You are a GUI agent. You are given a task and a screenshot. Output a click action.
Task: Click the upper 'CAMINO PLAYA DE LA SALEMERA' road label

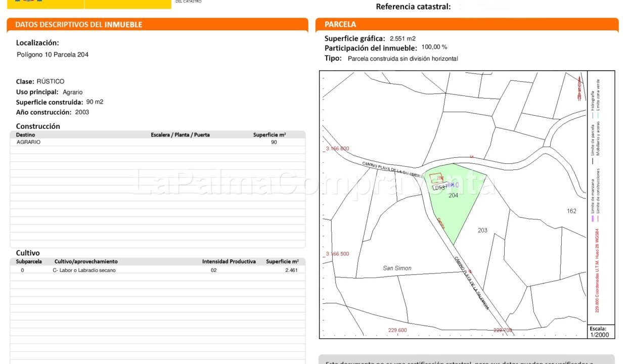click(x=392, y=169)
